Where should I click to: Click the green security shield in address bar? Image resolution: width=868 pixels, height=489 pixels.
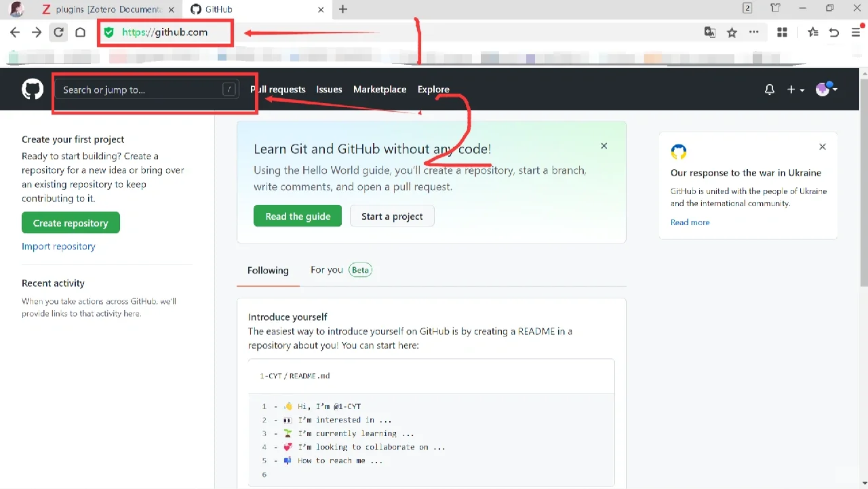point(108,32)
